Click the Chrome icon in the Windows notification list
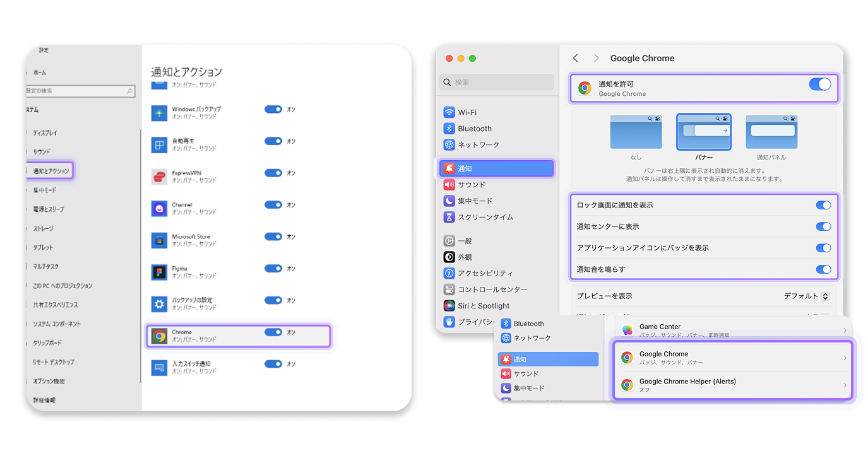 (x=159, y=336)
